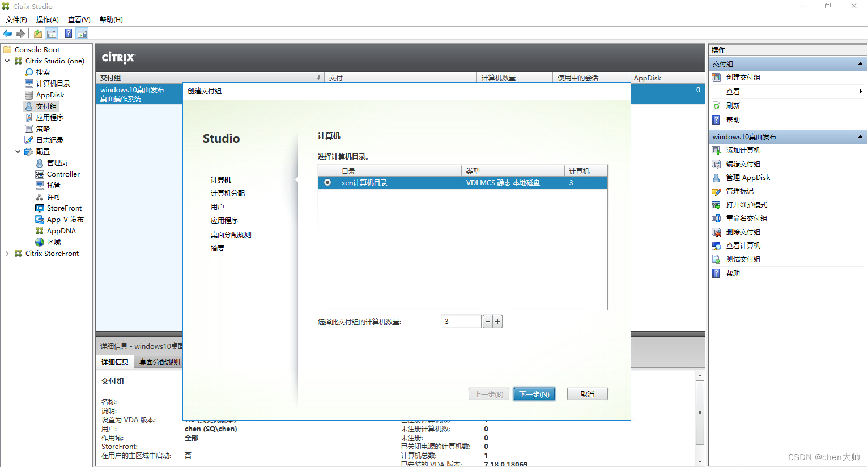868x467 pixels.
Task: Select 计算机目录 in the left tree
Action: 53,84
